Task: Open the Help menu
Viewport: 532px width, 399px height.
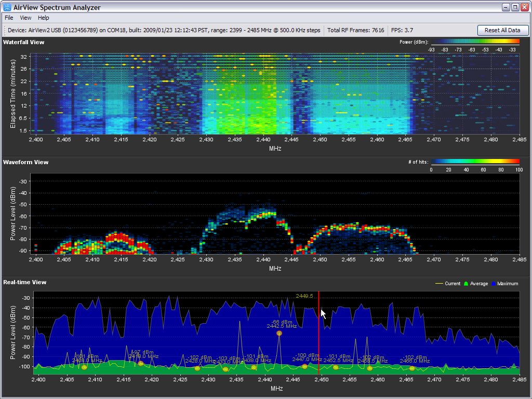Action: (x=44, y=18)
